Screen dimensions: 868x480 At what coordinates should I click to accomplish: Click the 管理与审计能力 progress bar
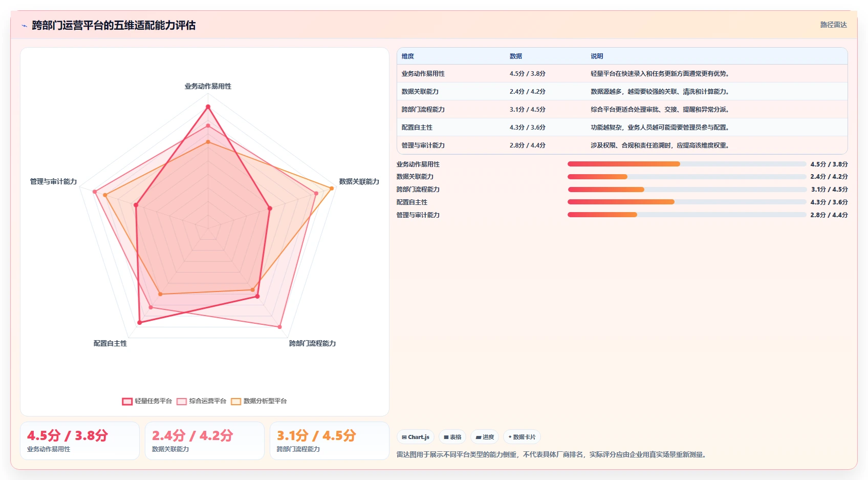click(x=687, y=215)
